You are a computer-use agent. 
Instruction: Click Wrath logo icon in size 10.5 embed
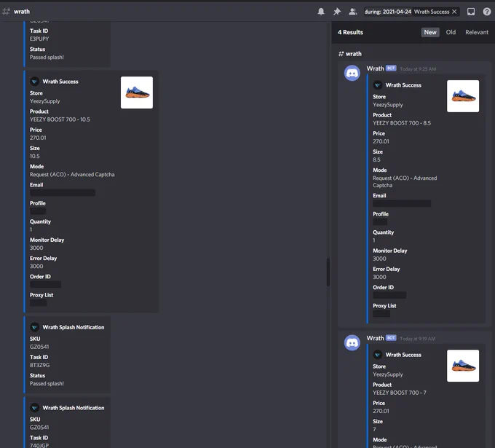point(34,82)
